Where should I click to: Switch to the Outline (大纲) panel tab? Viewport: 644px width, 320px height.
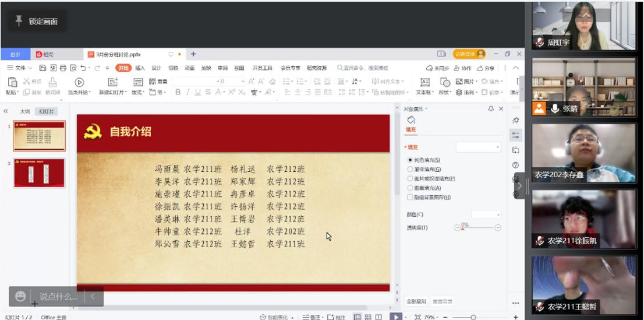25,111
